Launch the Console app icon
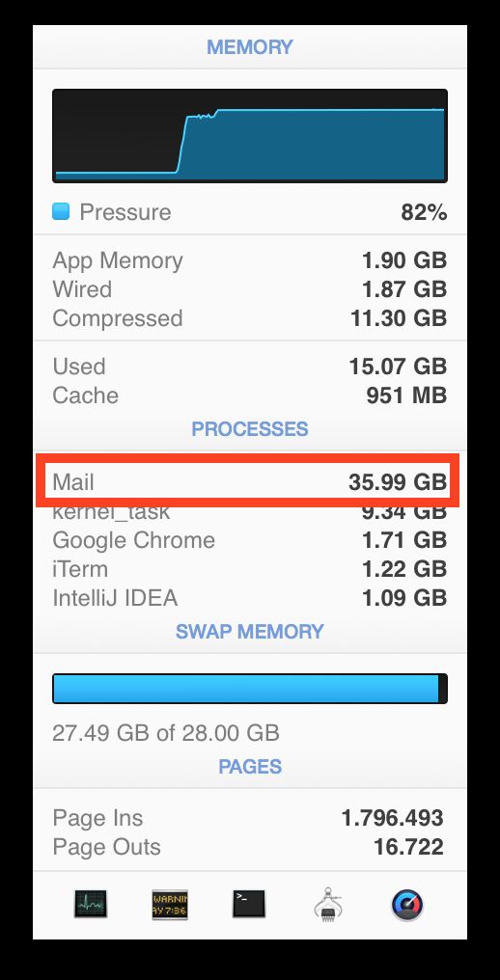This screenshot has height=980, width=500. click(170, 905)
